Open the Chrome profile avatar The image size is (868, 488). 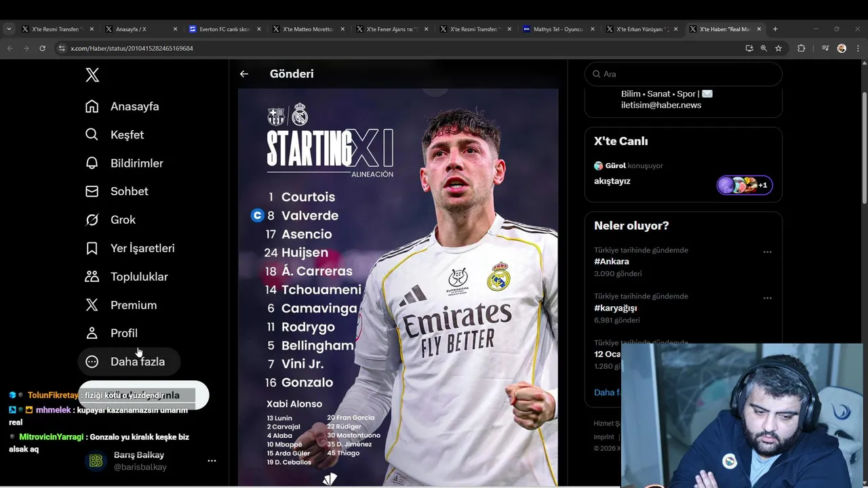[842, 48]
